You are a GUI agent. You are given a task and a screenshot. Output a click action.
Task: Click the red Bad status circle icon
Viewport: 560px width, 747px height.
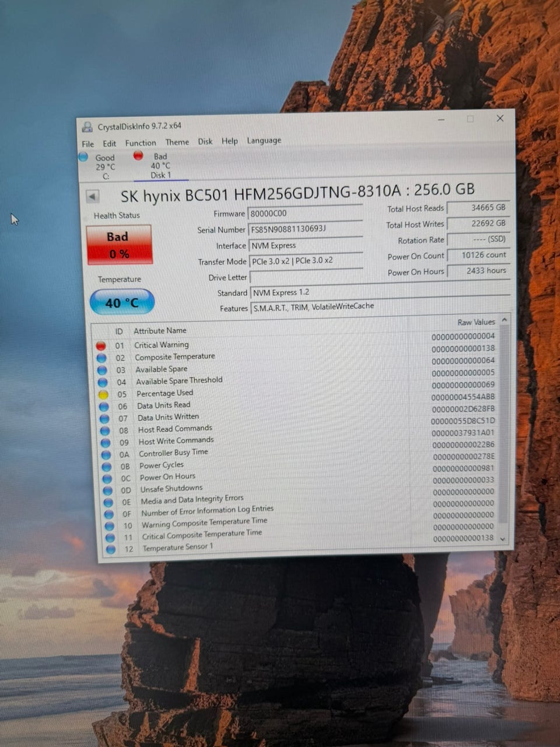point(138,155)
